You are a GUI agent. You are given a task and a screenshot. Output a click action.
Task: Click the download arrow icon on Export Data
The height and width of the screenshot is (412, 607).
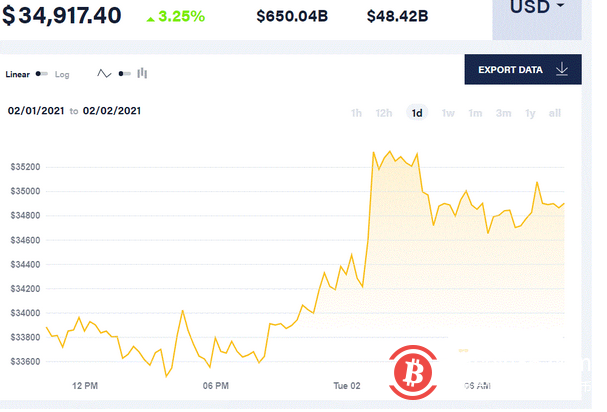pos(562,70)
